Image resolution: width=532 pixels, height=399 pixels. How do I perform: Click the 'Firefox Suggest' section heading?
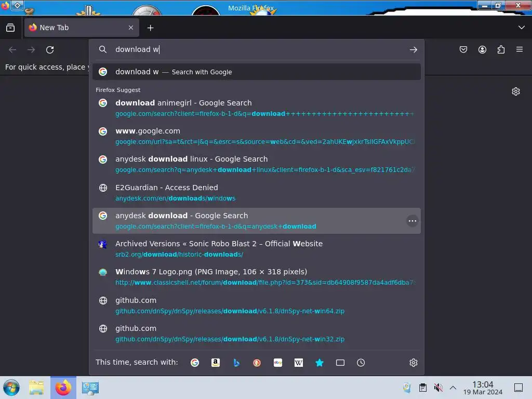[118, 90]
